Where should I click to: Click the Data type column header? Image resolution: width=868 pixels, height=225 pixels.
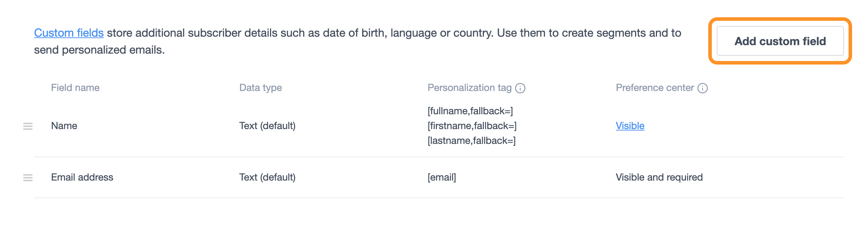[x=260, y=87]
